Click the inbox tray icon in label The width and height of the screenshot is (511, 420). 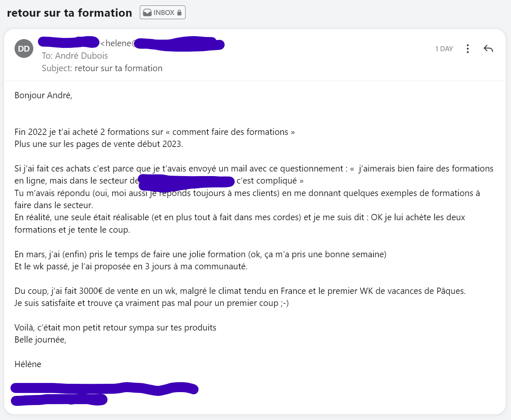(x=147, y=12)
